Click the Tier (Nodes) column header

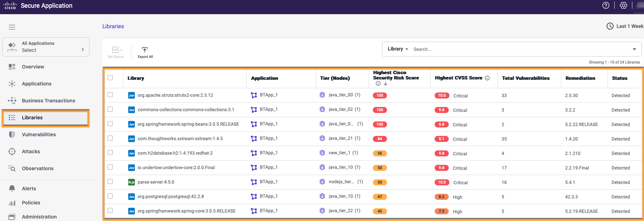(x=335, y=78)
